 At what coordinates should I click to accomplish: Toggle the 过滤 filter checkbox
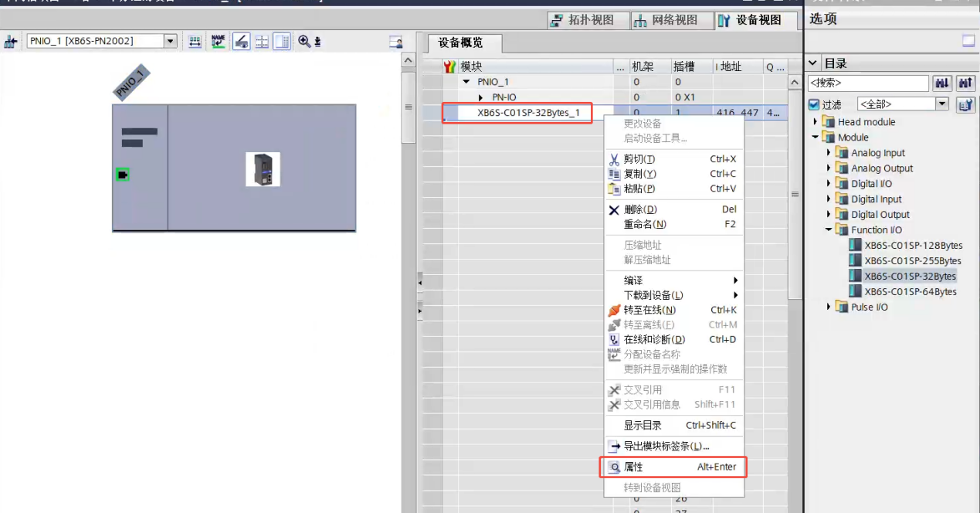[x=813, y=104]
